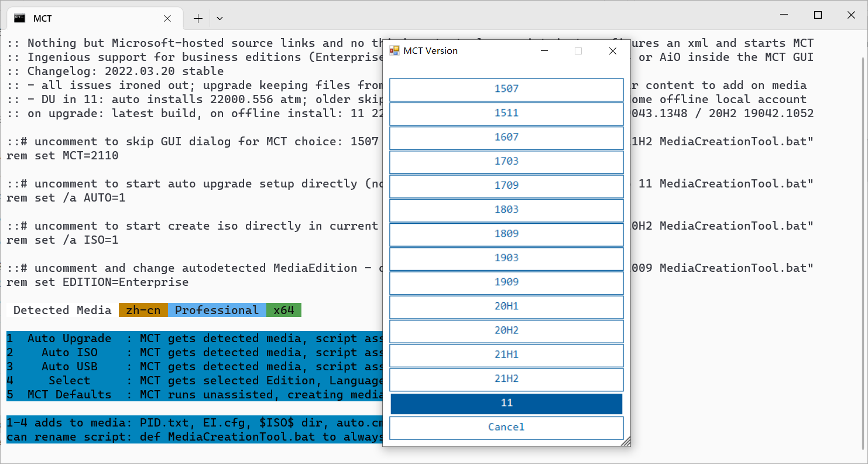Click the 'rem set EDITION=Enterprise' line
The width and height of the screenshot is (868, 464).
98,282
